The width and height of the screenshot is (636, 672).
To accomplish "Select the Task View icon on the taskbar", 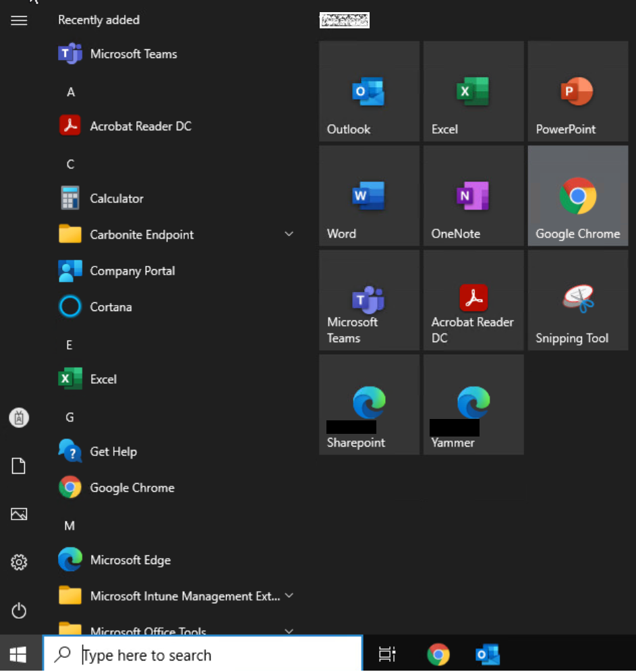I will [x=386, y=654].
